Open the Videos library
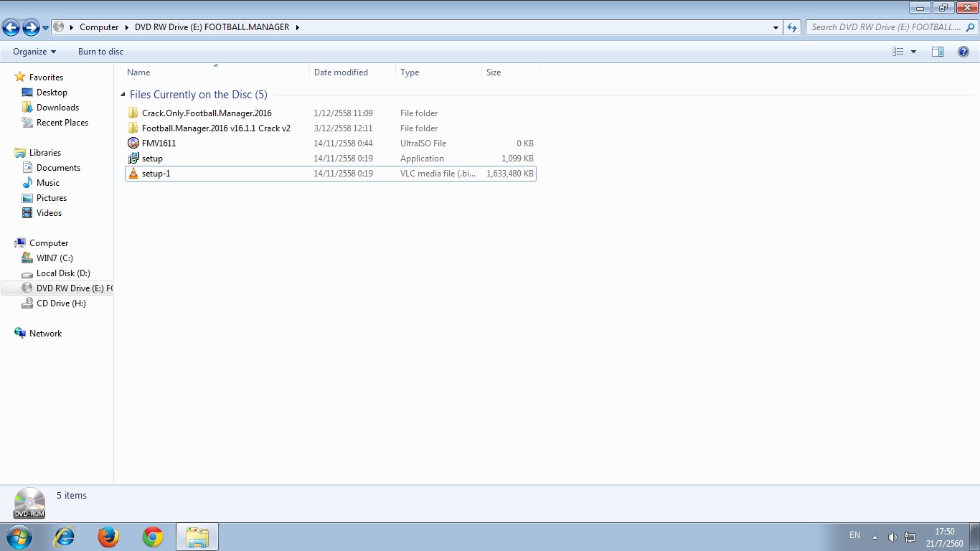 point(49,213)
